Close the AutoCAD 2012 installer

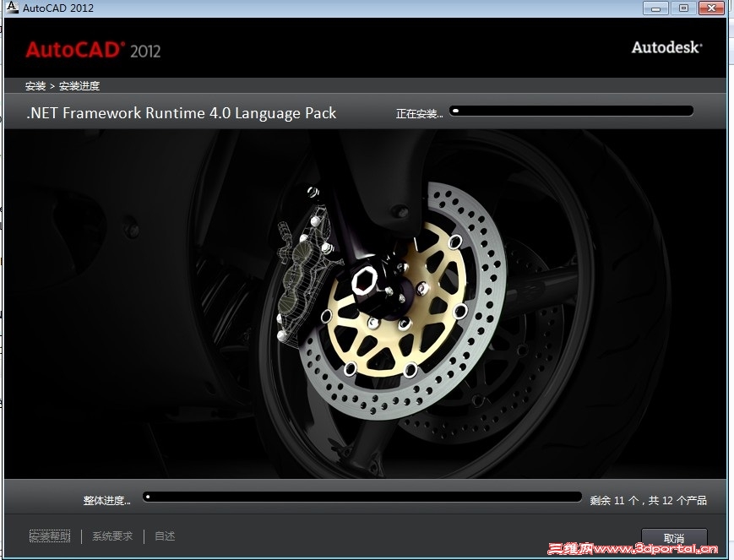(710, 8)
